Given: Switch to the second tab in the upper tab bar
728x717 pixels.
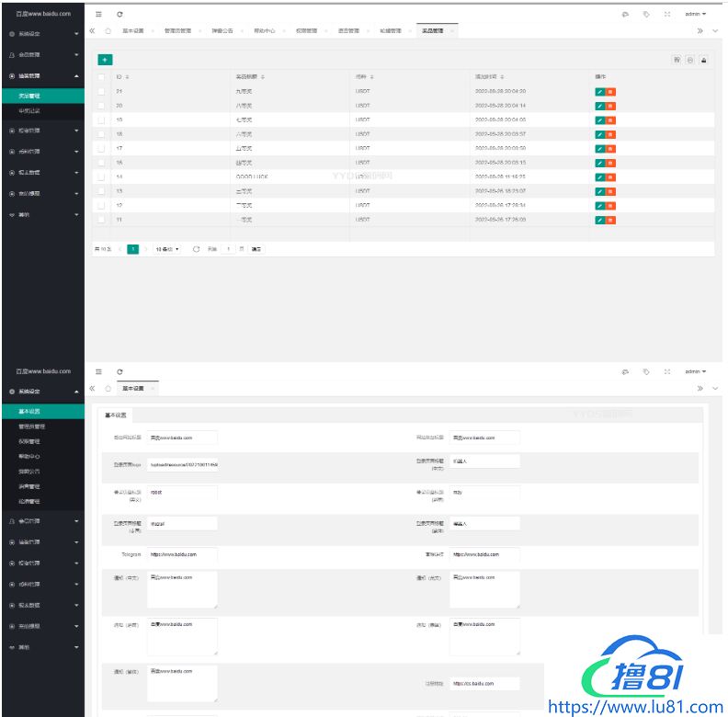Looking at the screenshot, I should [177, 30].
